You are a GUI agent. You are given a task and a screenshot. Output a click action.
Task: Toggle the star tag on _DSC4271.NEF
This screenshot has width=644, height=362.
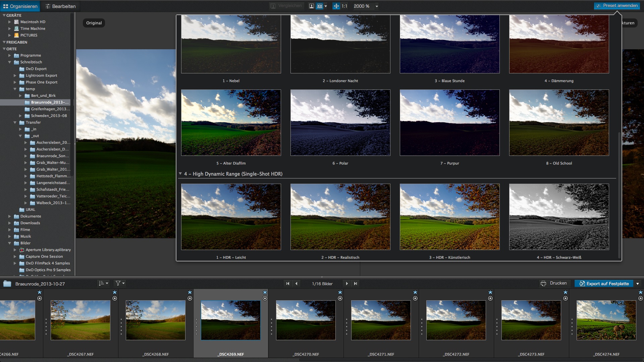(415, 293)
